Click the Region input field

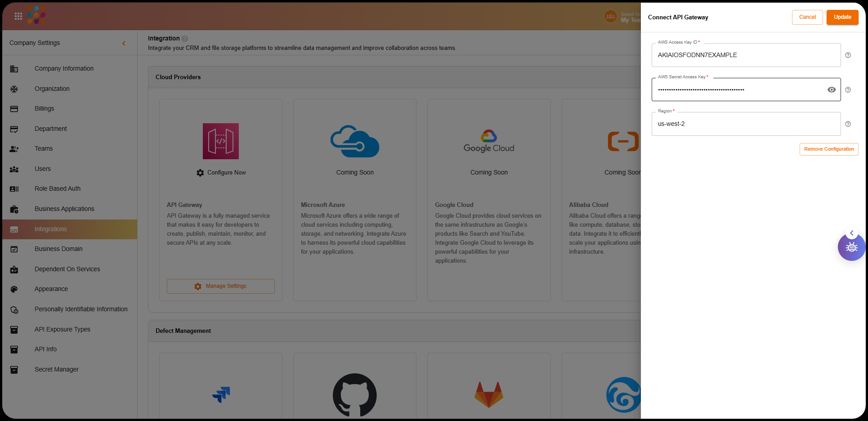click(746, 124)
